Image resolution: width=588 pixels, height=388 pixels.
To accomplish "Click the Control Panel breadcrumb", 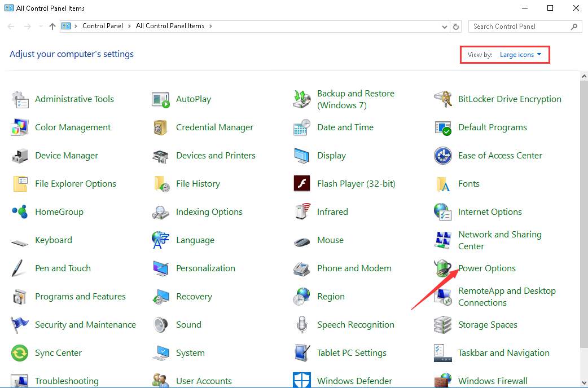I will 103,27.
